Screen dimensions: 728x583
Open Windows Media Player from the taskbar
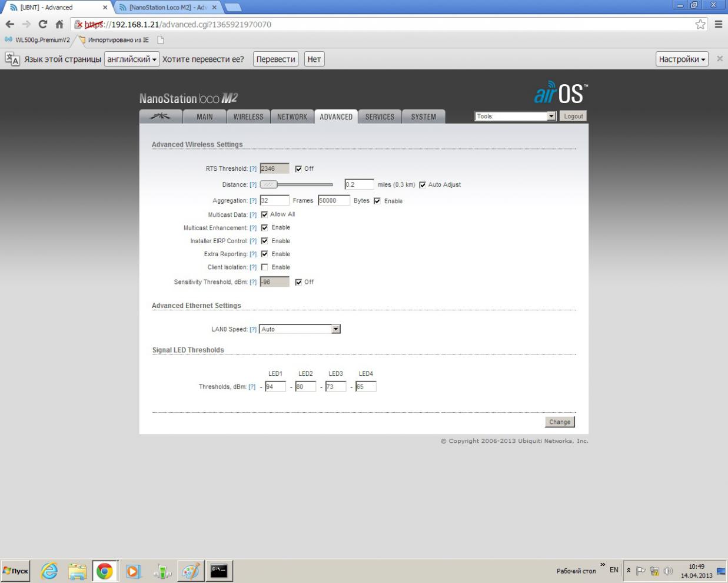133,571
